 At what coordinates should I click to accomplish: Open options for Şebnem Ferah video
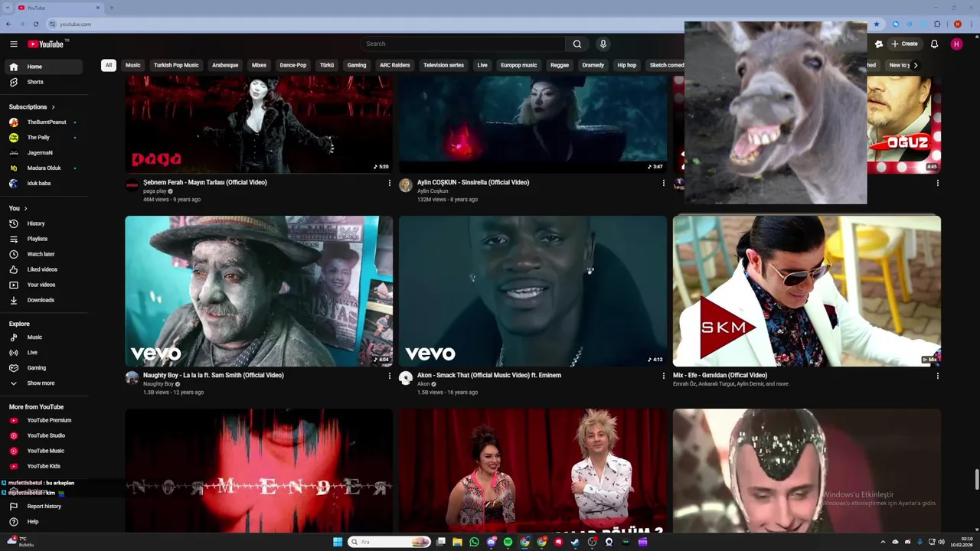point(389,183)
